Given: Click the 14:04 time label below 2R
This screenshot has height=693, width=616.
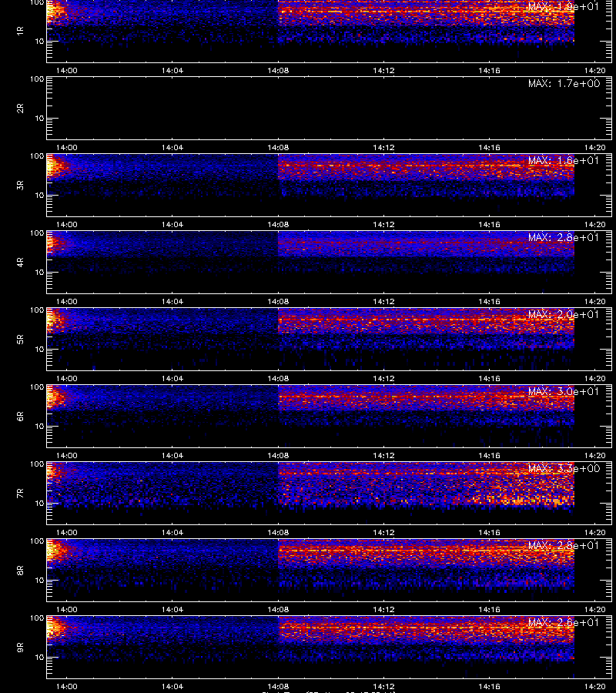Looking at the screenshot, I should click(172, 148).
